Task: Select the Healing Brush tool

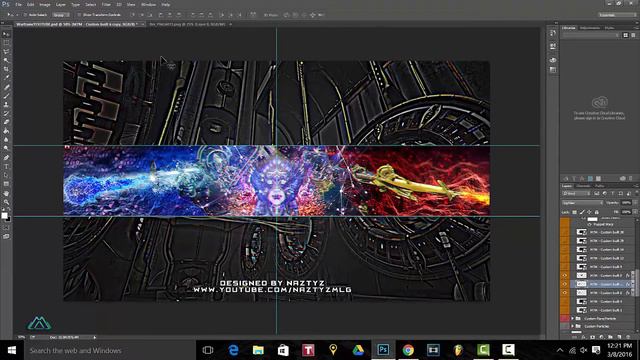Action: tap(6, 87)
